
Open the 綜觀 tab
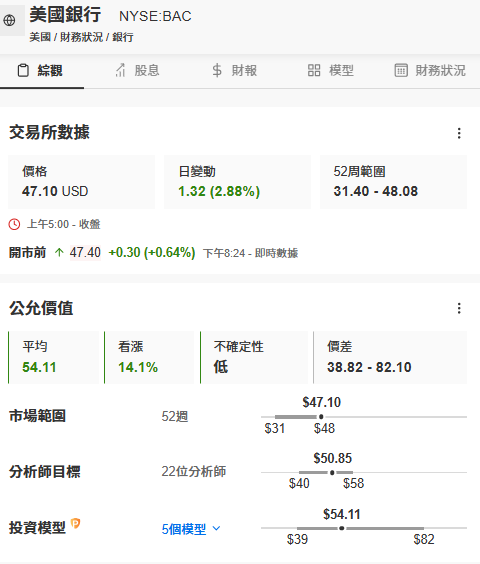pyautogui.click(x=41, y=70)
